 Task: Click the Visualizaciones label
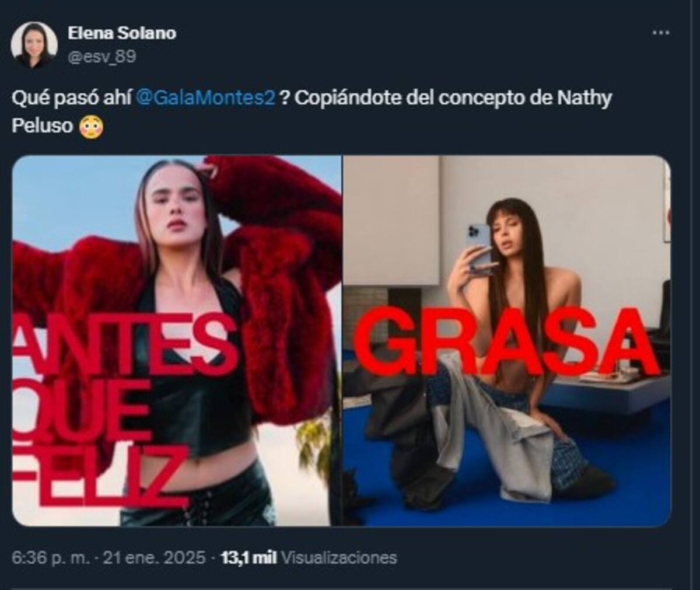click(x=339, y=557)
